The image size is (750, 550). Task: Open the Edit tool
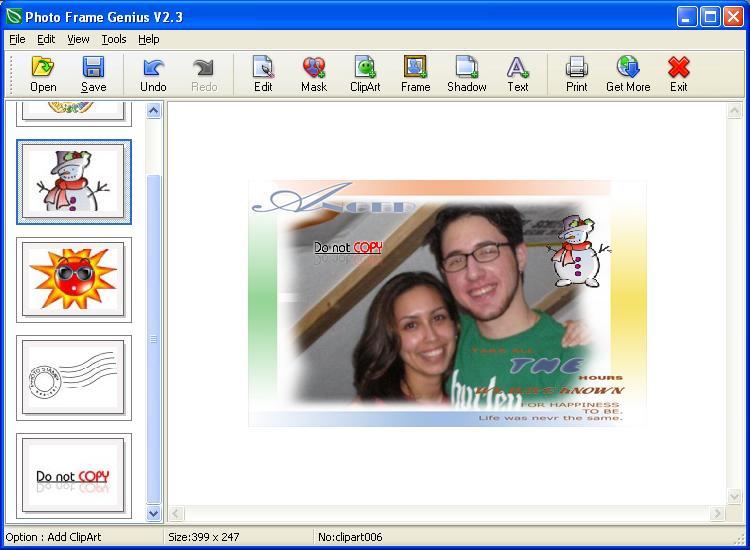point(263,74)
